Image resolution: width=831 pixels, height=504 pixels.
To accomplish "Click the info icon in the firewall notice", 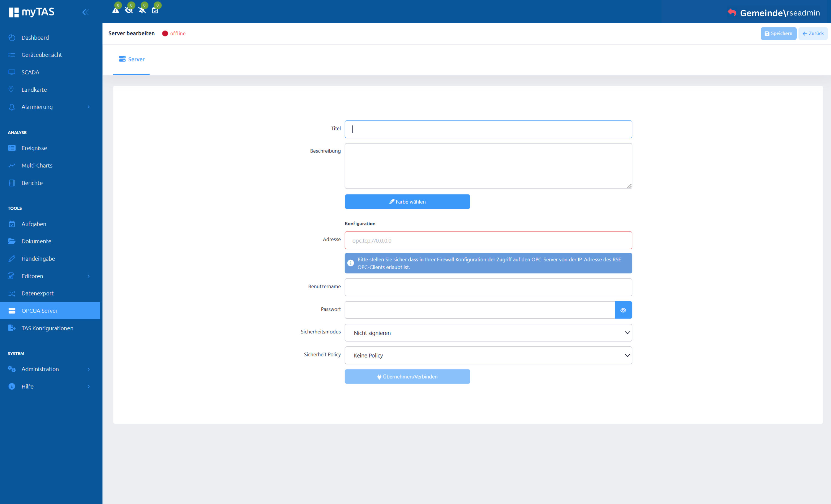I will pyautogui.click(x=350, y=263).
